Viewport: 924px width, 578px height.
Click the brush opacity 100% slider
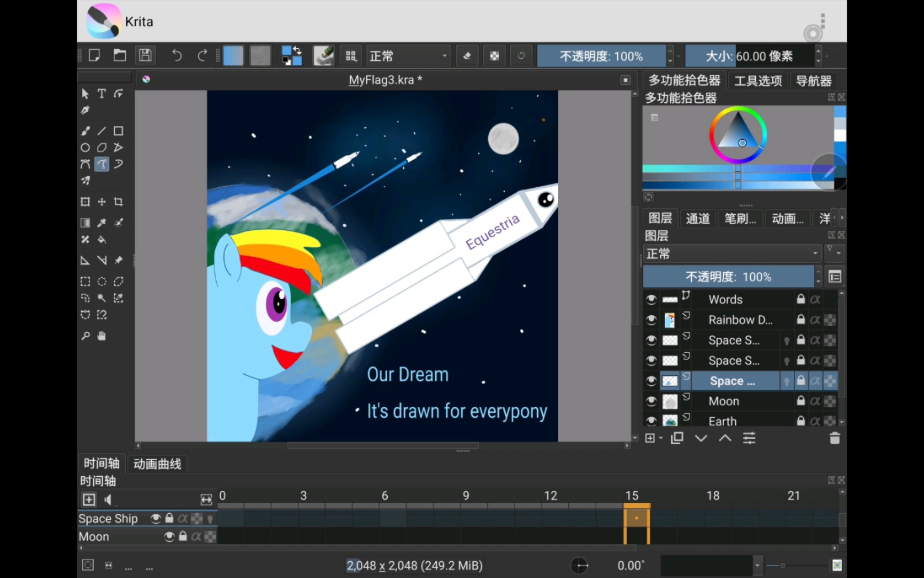pos(602,56)
